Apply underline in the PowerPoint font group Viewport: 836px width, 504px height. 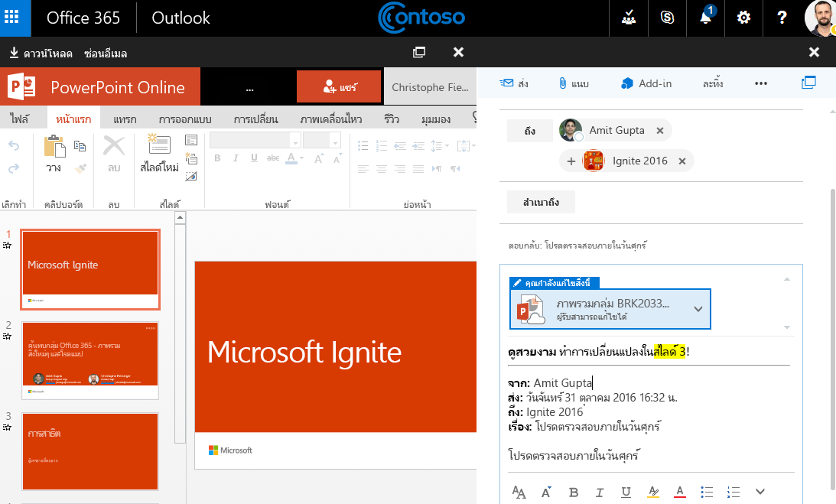[x=254, y=158]
